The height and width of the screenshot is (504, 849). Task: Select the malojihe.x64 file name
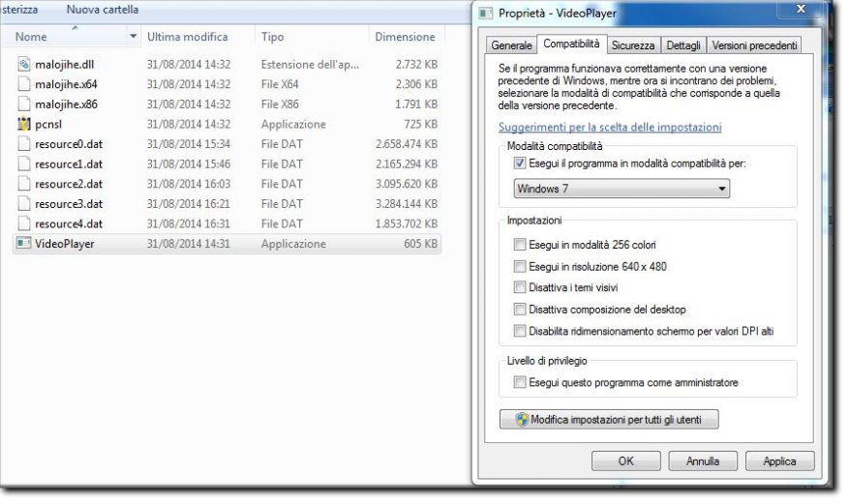coord(66,85)
